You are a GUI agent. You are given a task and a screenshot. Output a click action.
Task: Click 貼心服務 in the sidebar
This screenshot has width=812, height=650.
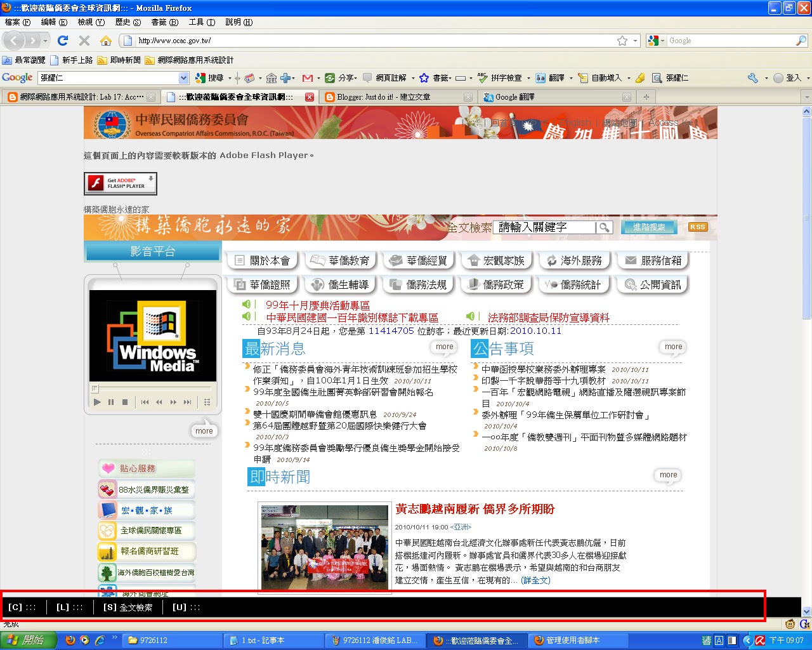[x=147, y=468]
